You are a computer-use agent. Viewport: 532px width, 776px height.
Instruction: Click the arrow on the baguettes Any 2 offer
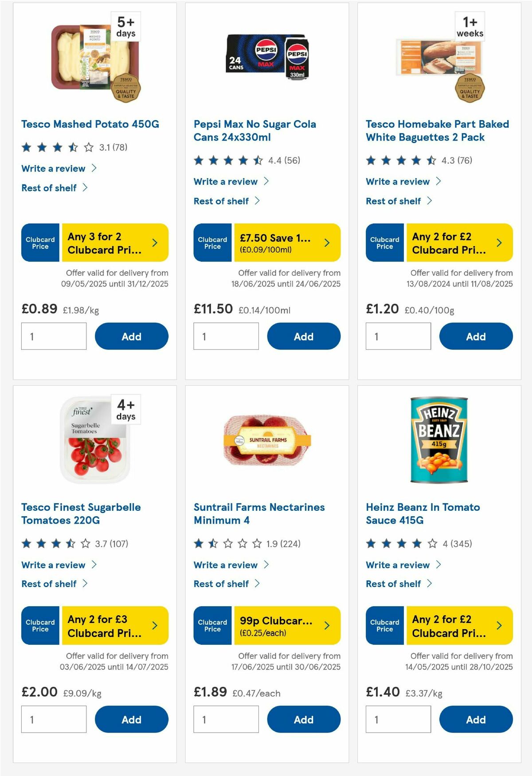pyautogui.click(x=499, y=243)
